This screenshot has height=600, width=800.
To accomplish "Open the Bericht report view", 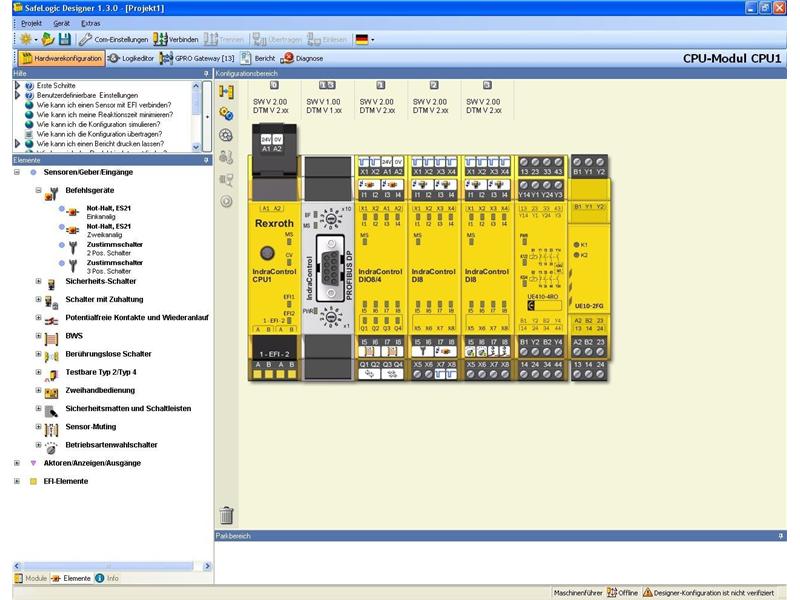I will click(258, 59).
